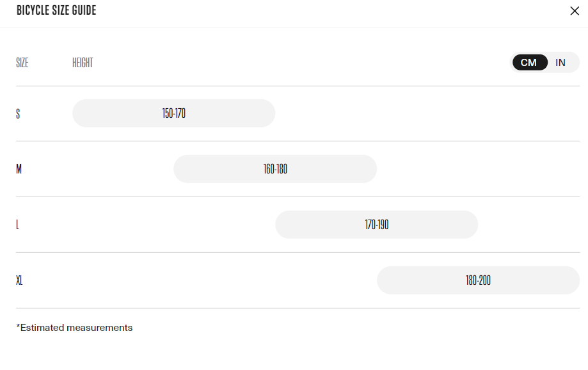Click the divider between L and XL rows
Image resolution: width=588 pixels, height=370 pixels.
[298, 252]
